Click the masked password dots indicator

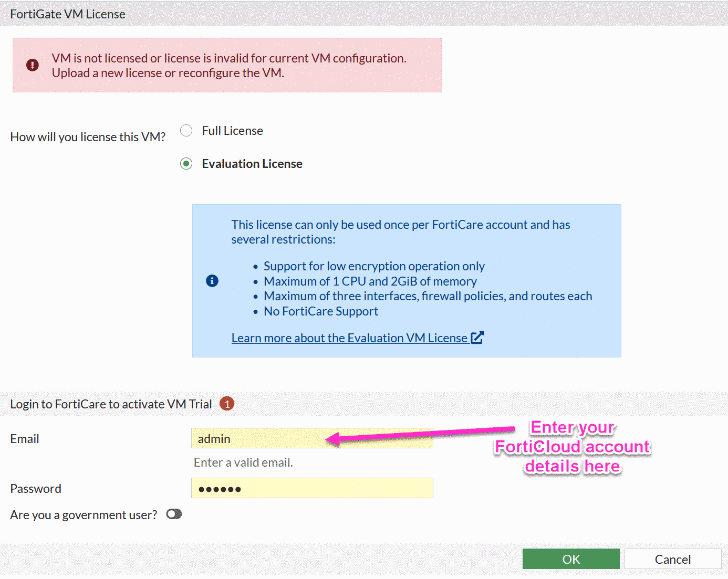click(x=220, y=488)
